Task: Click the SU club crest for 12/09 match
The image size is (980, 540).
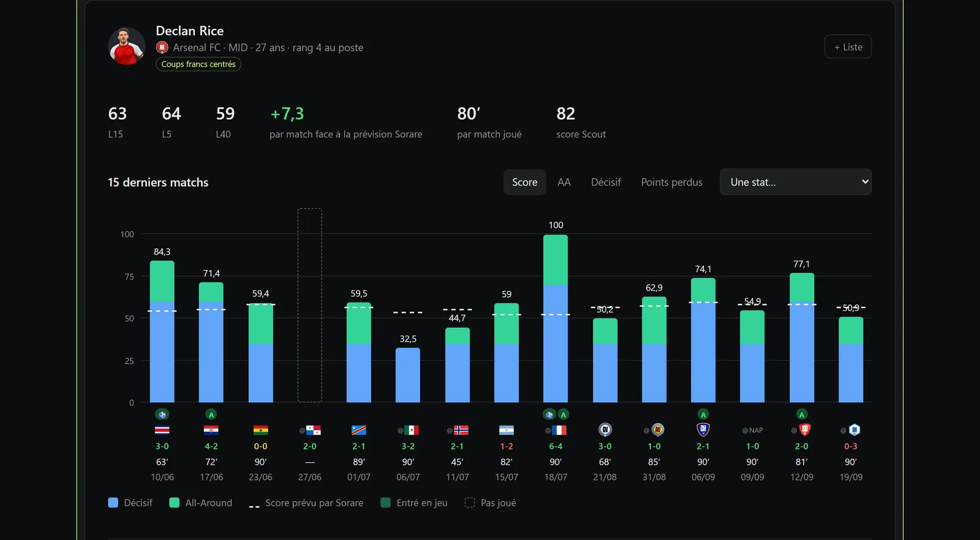Action: point(805,430)
